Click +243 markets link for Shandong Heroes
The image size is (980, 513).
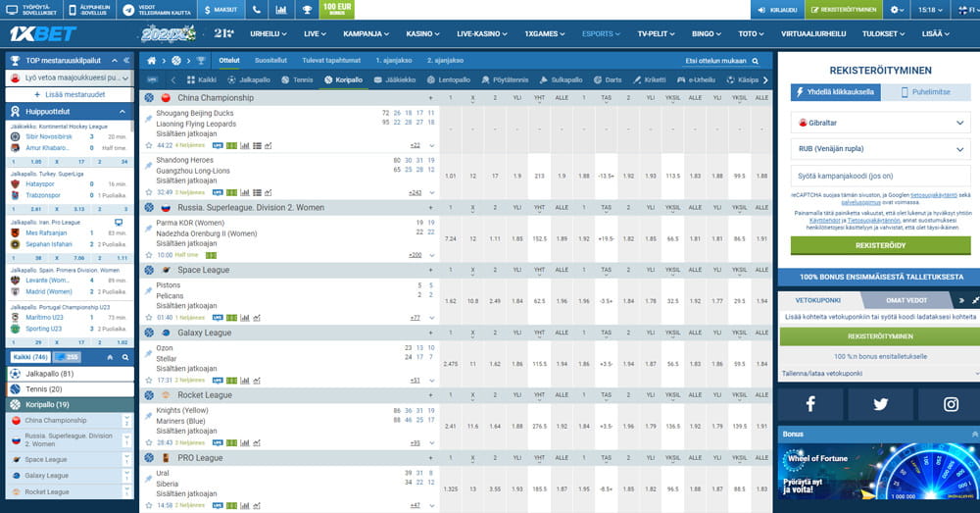[415, 192]
